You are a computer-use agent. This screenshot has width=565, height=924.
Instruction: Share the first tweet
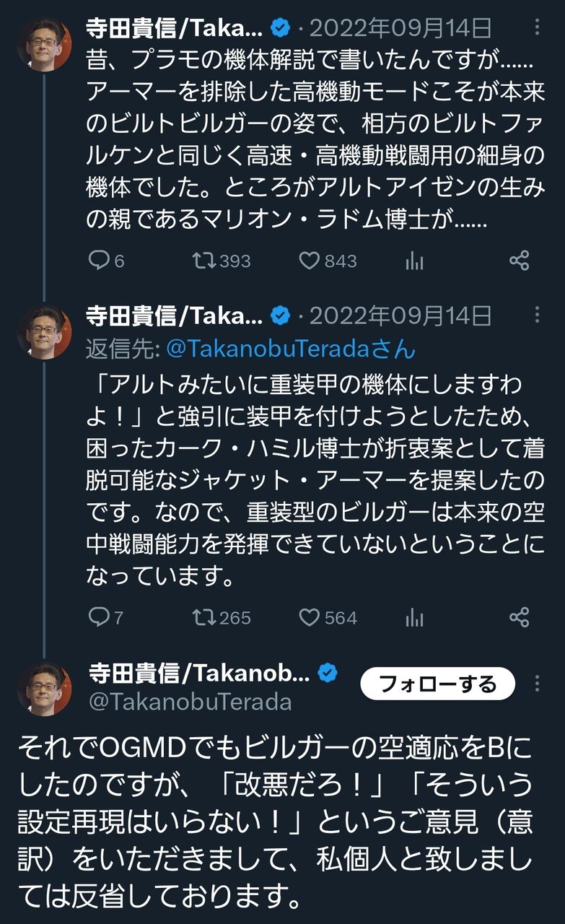[520, 261]
